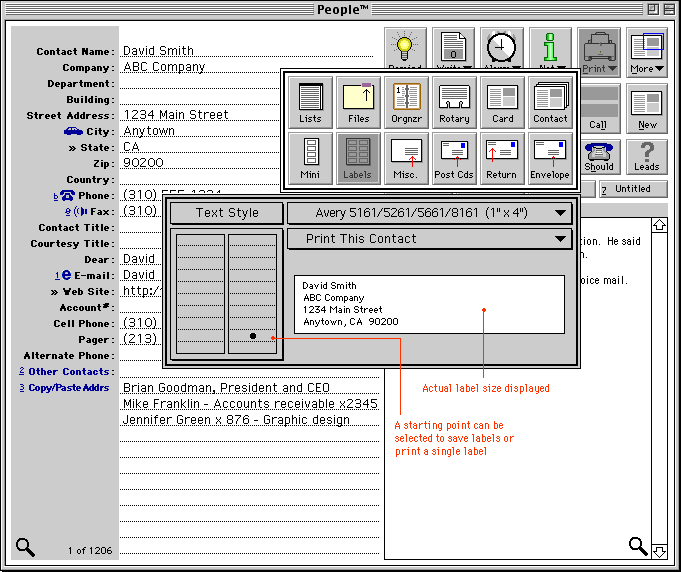Pick the Mini list format icon
This screenshot has width=681, height=572.
pyautogui.click(x=310, y=158)
